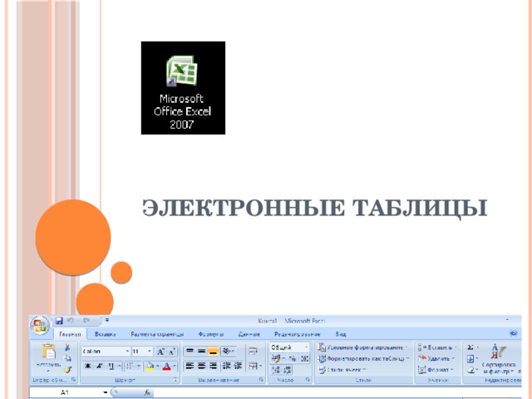The width and height of the screenshot is (532, 399).
Task: Insert function with the fx icon
Action: (147, 392)
